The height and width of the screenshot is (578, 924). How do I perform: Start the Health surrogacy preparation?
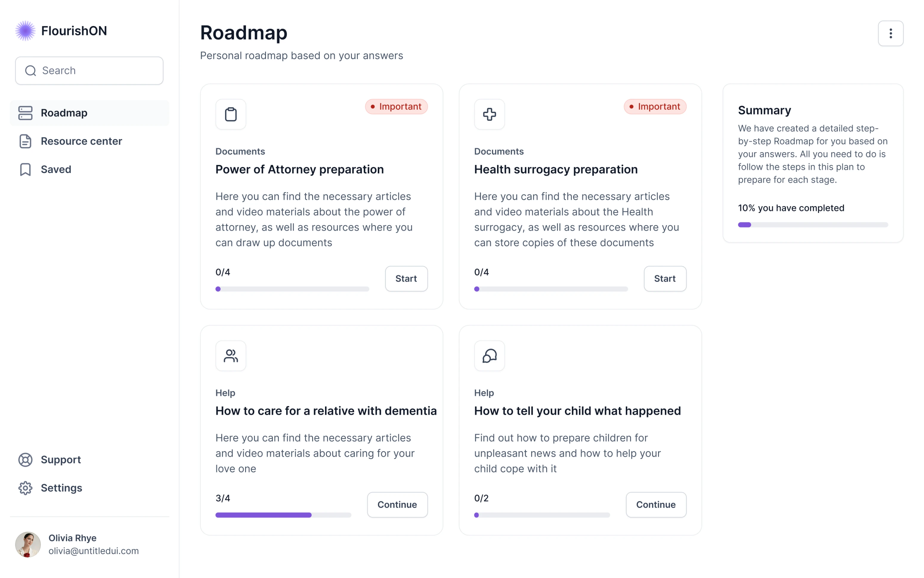point(664,279)
